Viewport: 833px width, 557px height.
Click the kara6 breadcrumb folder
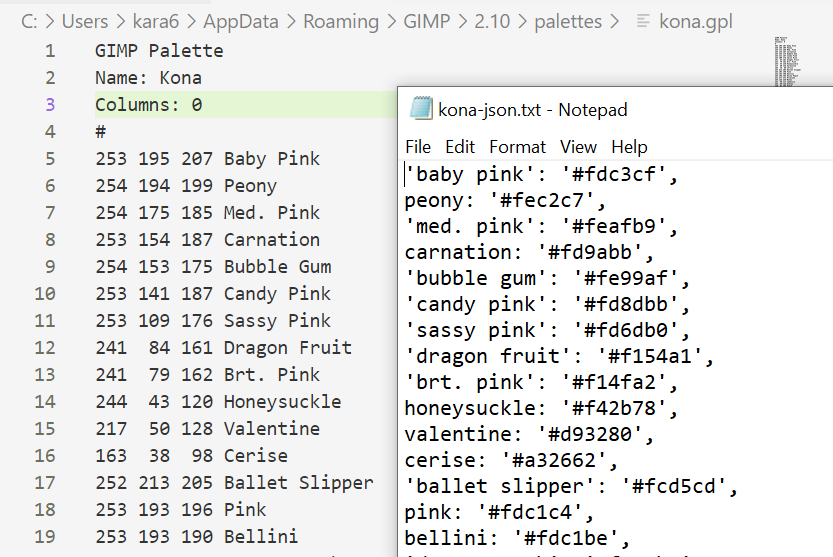[157, 21]
